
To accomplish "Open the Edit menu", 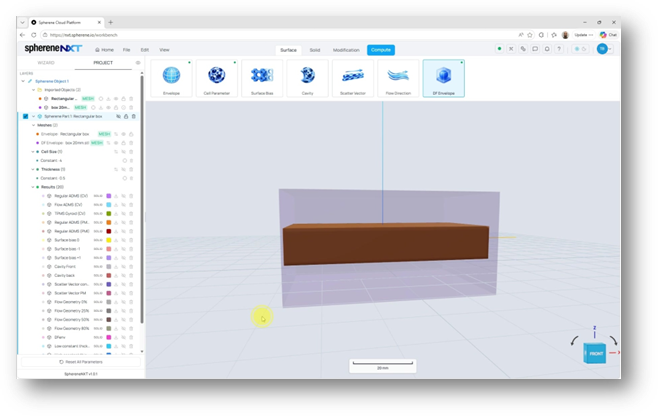I will click(x=145, y=50).
